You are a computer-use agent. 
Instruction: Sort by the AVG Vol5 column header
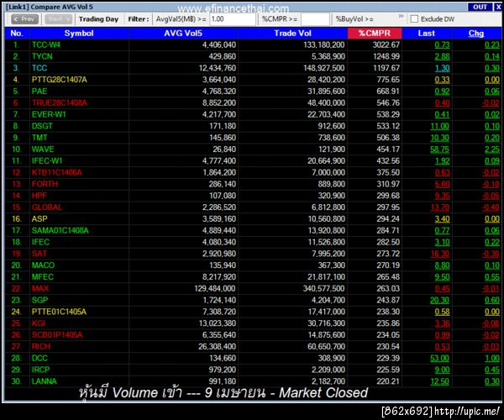point(183,34)
